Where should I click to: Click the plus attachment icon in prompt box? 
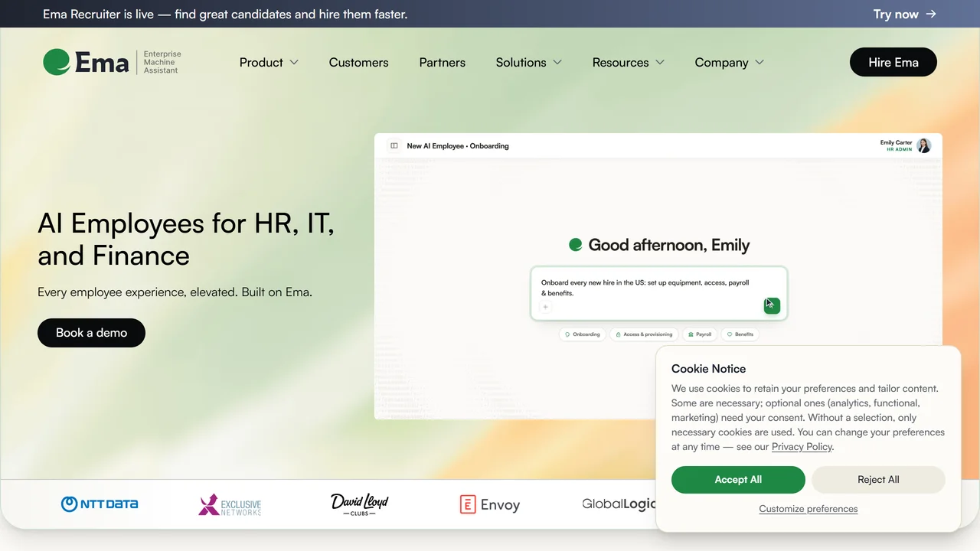pos(545,307)
